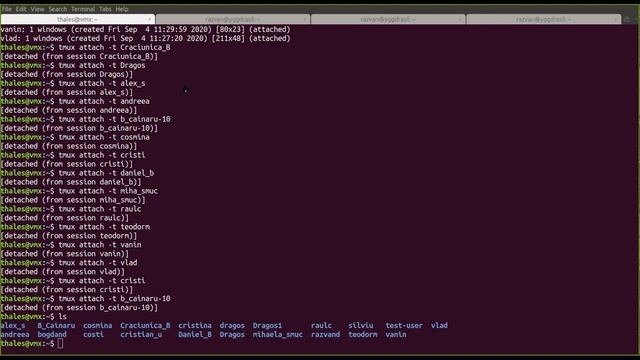Click the 'tmux attach -t daniel_b' command line
The width and height of the screenshot is (640, 360).
[77, 173]
